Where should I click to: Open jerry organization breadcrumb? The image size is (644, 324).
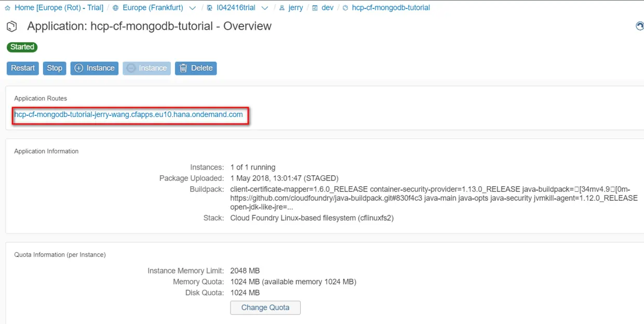pos(296,8)
